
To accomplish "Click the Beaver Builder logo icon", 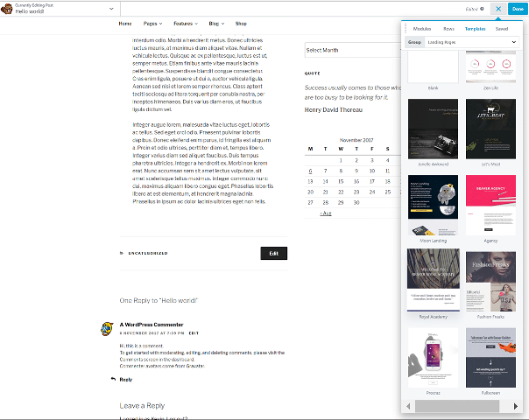I will pyautogui.click(x=7, y=9).
